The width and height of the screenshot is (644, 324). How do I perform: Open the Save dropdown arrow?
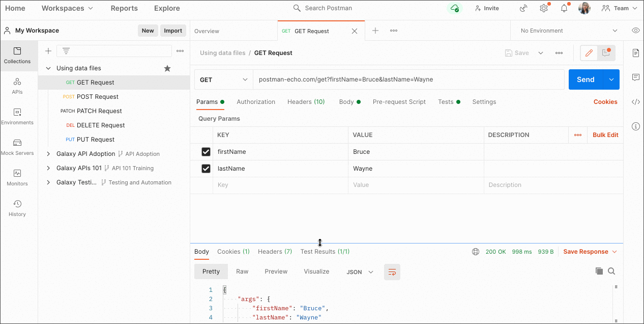(x=541, y=53)
